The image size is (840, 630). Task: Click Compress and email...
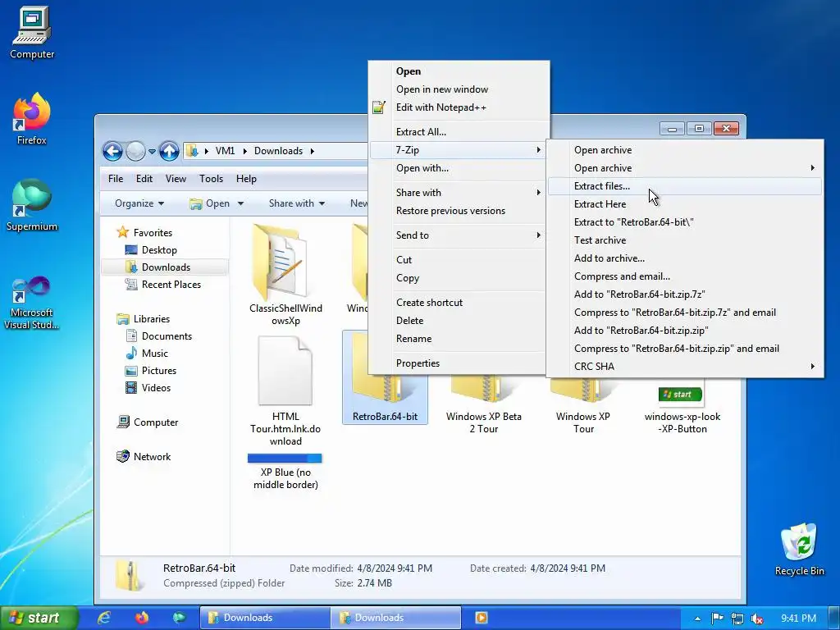coord(685,276)
